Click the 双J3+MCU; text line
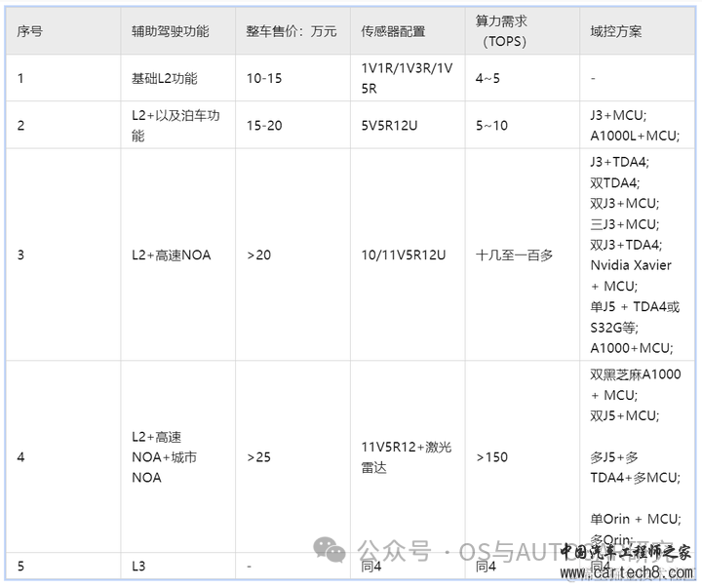This screenshot has width=702, height=588. tap(625, 204)
